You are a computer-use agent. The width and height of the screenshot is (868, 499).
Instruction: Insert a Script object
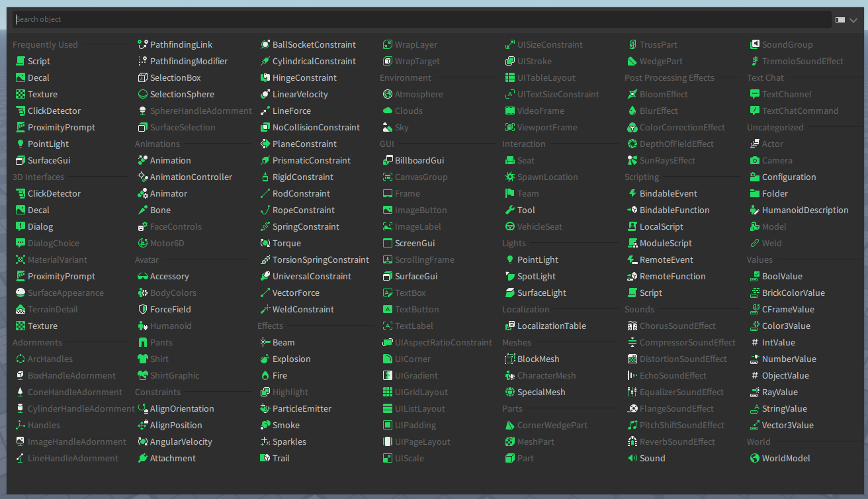(x=38, y=61)
